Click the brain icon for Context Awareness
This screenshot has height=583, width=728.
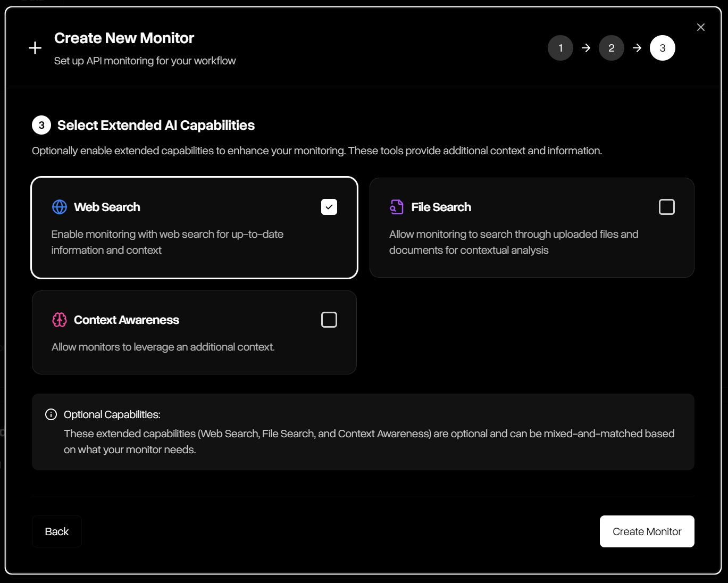(59, 320)
